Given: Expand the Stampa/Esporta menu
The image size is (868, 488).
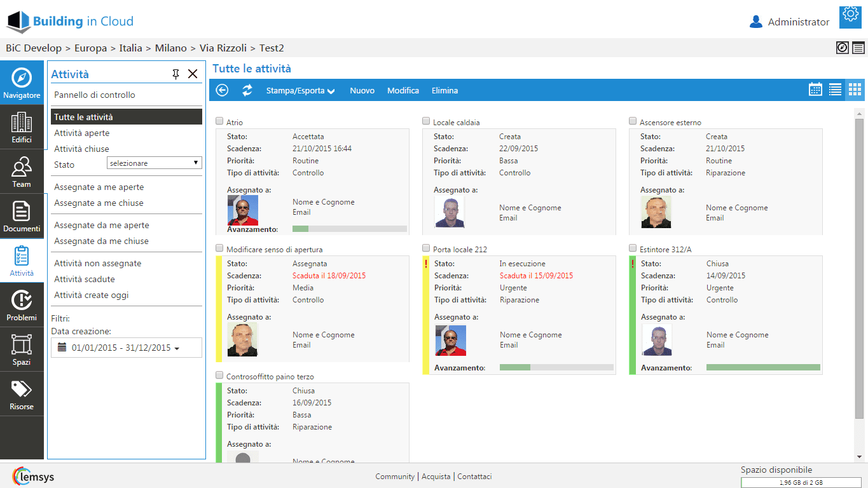Looking at the screenshot, I should click(x=300, y=91).
